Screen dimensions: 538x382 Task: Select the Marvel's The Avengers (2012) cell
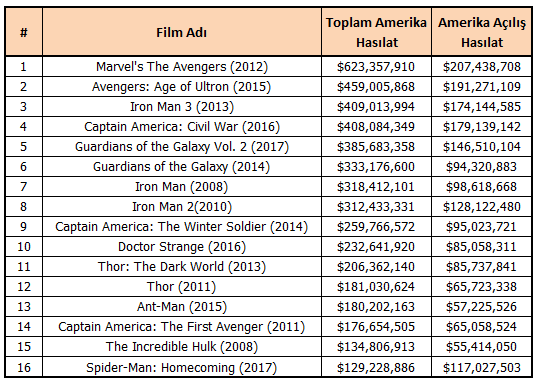(182, 67)
